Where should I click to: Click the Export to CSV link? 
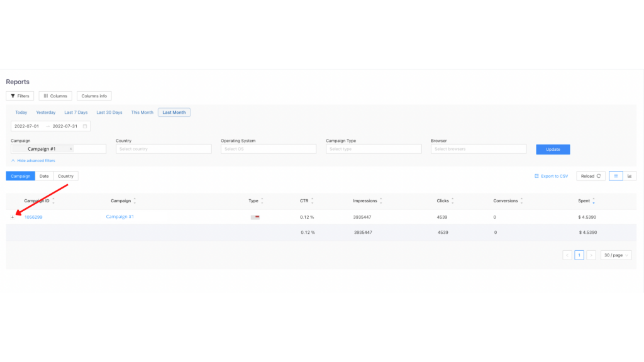tap(551, 176)
